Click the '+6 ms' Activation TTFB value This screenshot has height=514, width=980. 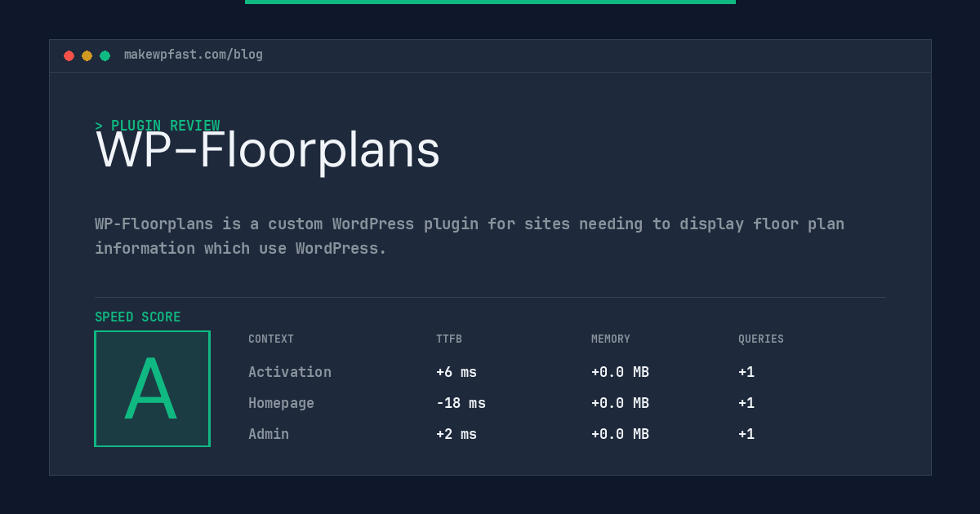tap(457, 372)
